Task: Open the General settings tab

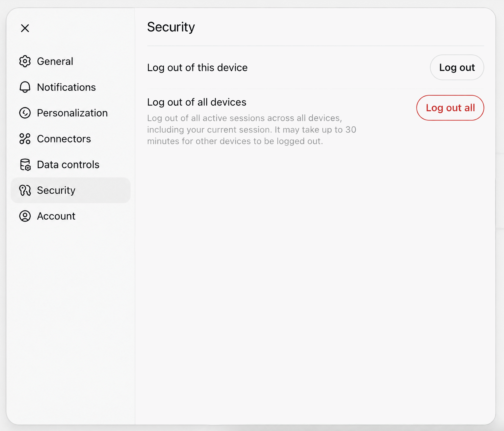Action: pyautogui.click(x=71, y=61)
